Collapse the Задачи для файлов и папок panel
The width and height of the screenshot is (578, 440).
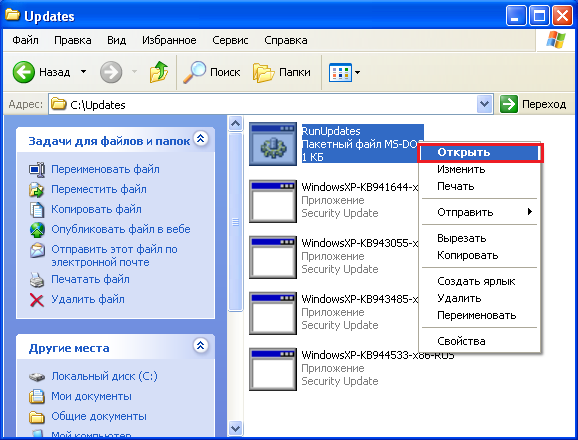click(201, 139)
